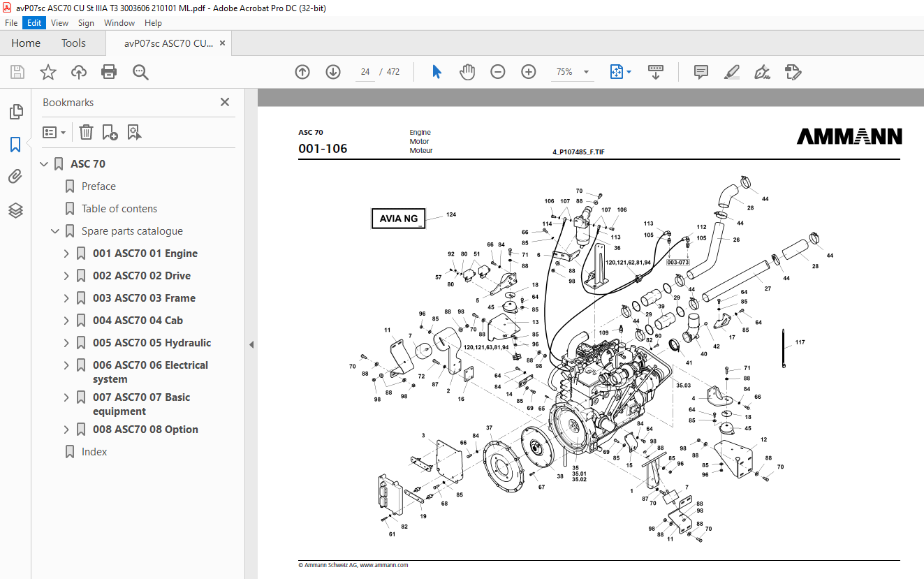Open the Attachments paperclip panel

pyautogui.click(x=15, y=177)
